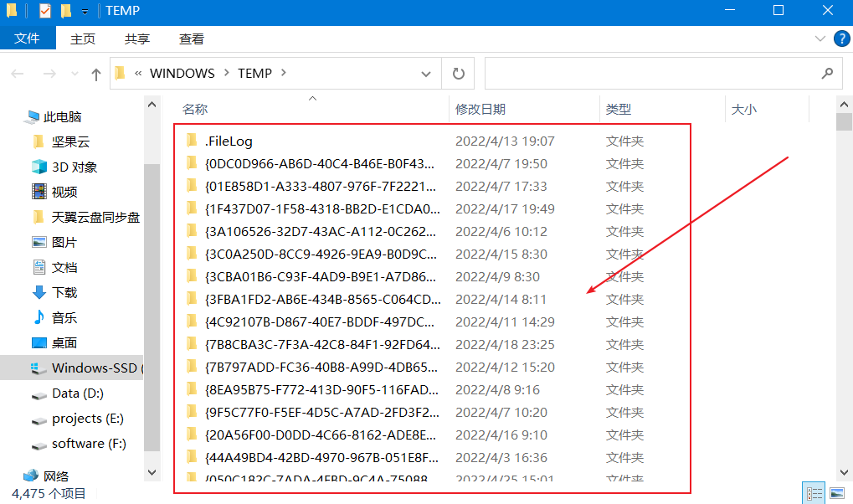Open projects (E:) drive

coord(88,418)
